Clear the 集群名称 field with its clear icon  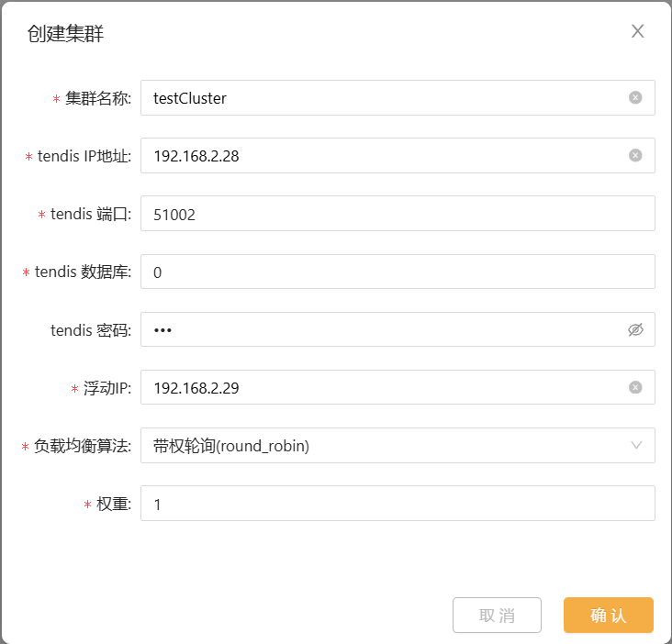(x=635, y=97)
